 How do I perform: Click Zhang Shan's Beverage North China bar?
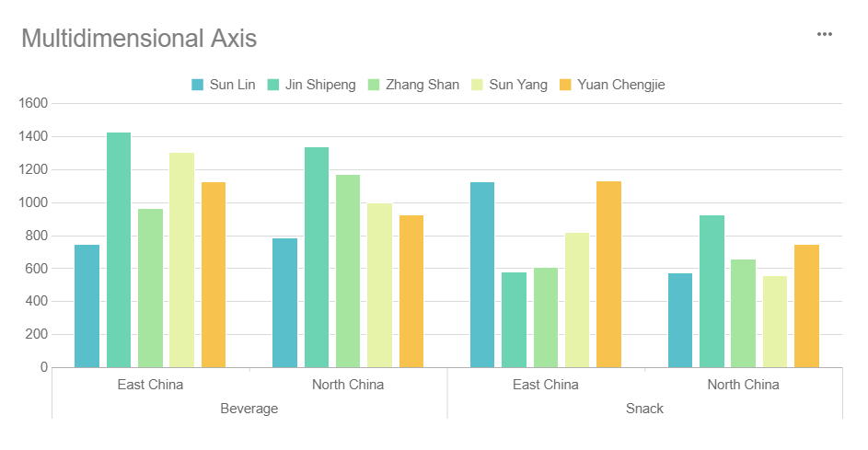point(348,271)
